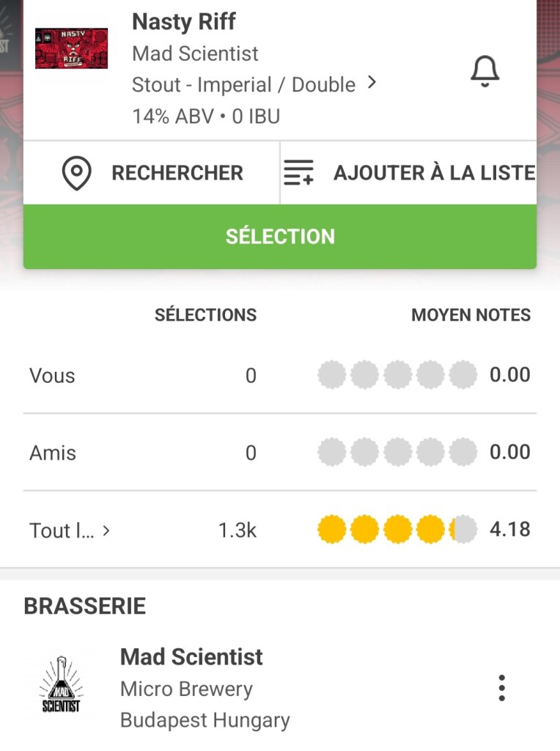Expand the Stout - Imperial / Double chevron
The width and height of the screenshot is (560, 751).
(x=372, y=83)
